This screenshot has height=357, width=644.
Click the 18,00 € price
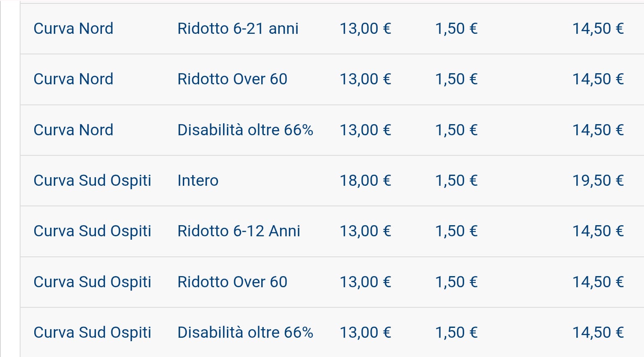[x=365, y=181]
